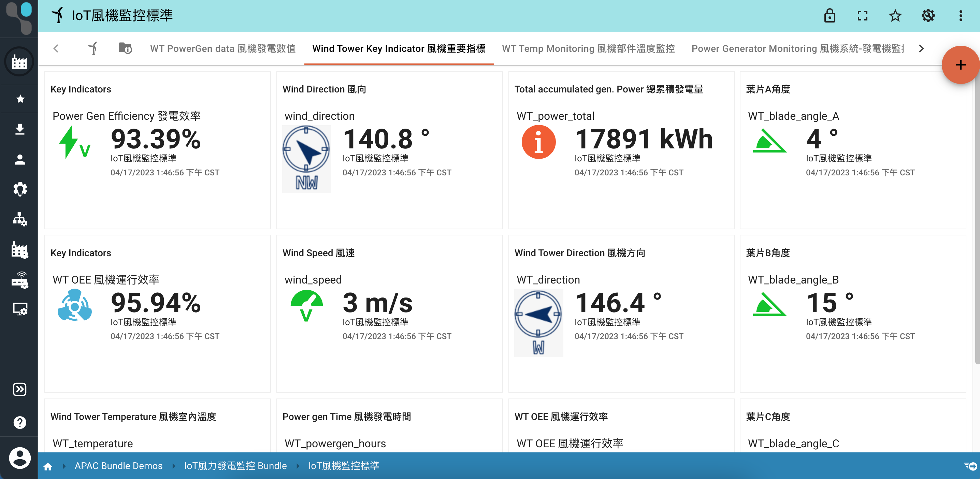Select Wind Tower Key Indicator tab

399,49
